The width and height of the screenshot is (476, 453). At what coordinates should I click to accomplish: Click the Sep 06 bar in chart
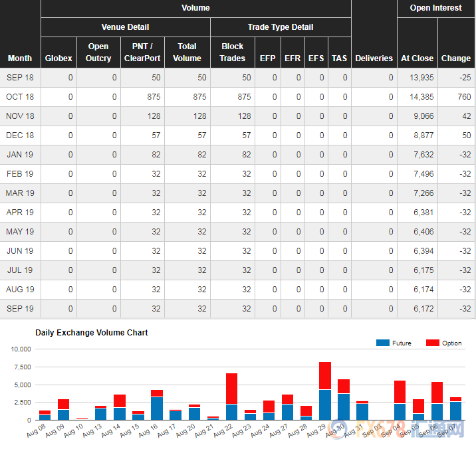pyautogui.click(x=437, y=401)
